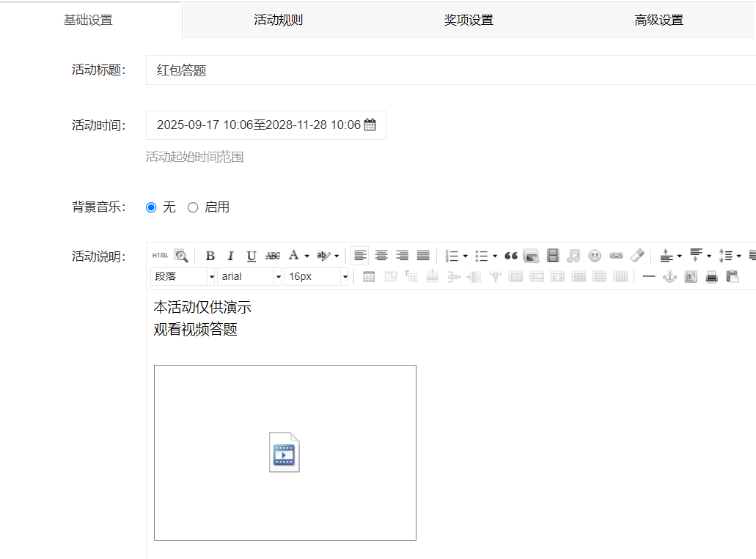This screenshot has width=756, height=559.
Task: Open the 段落 paragraph format dropdown
Action: 183,277
